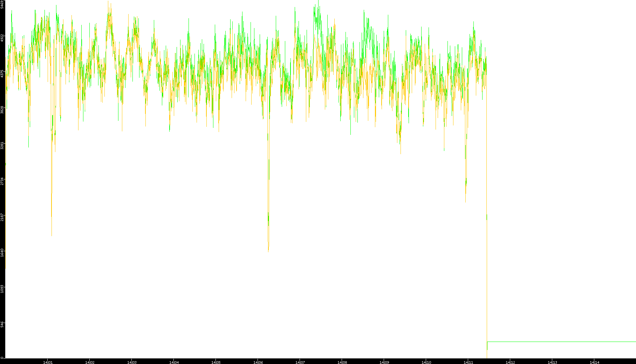Select the 3828 vertical axis label
This screenshot has height=364, width=636.
point(2,110)
